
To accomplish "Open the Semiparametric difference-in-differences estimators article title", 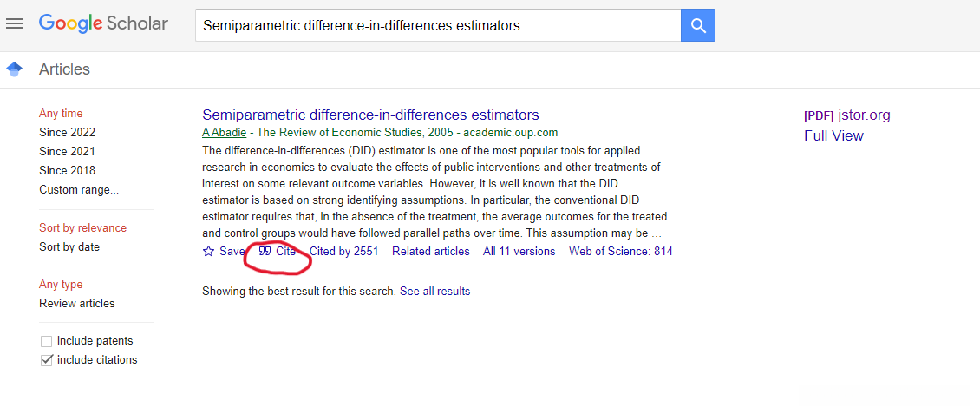I will [370, 115].
